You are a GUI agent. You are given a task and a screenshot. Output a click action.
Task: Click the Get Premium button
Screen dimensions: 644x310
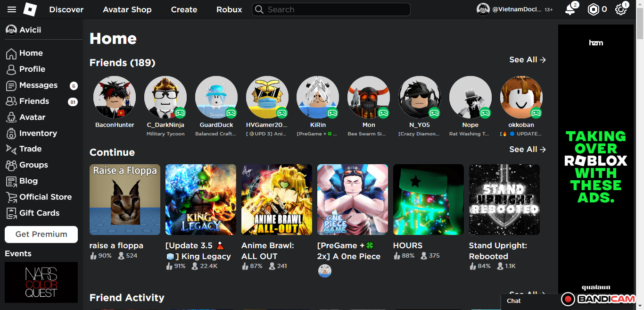41,235
